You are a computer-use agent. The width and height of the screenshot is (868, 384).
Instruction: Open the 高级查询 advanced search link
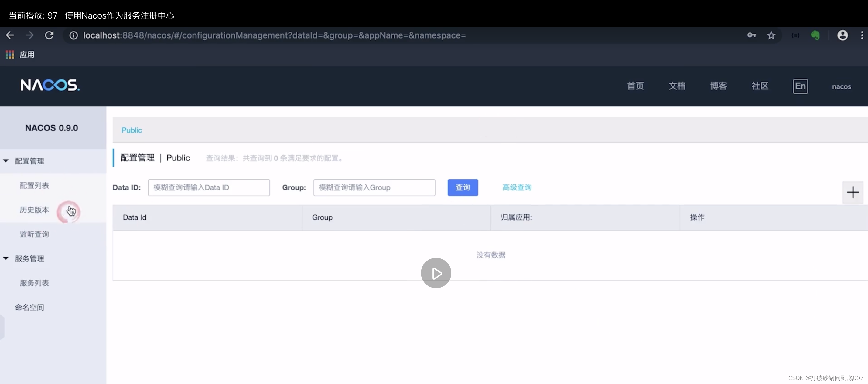pos(517,187)
